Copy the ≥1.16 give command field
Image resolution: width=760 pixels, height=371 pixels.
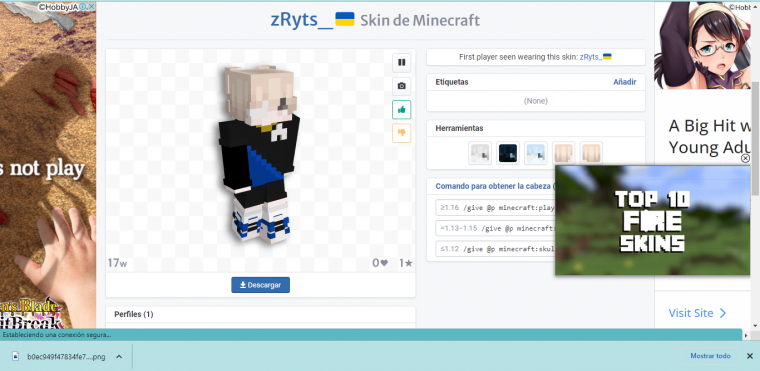click(495, 208)
